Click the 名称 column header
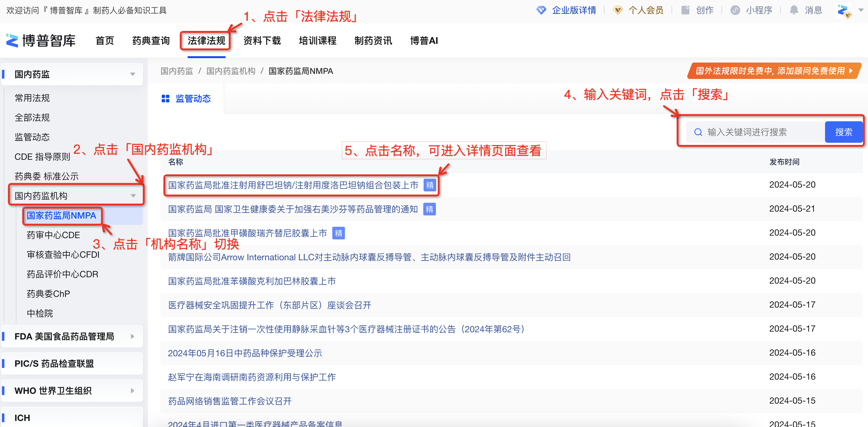The width and height of the screenshot is (868, 427). [176, 162]
